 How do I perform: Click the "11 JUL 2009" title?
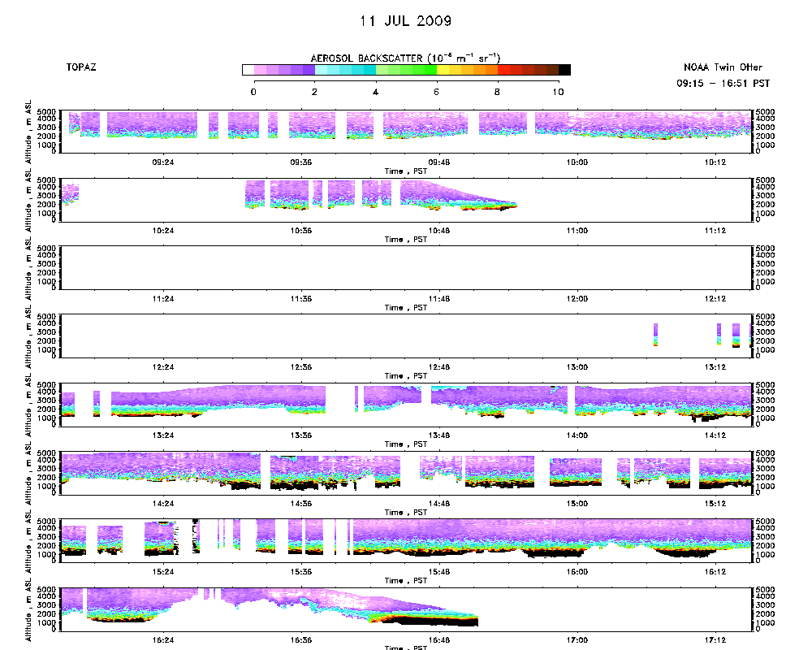click(405, 21)
